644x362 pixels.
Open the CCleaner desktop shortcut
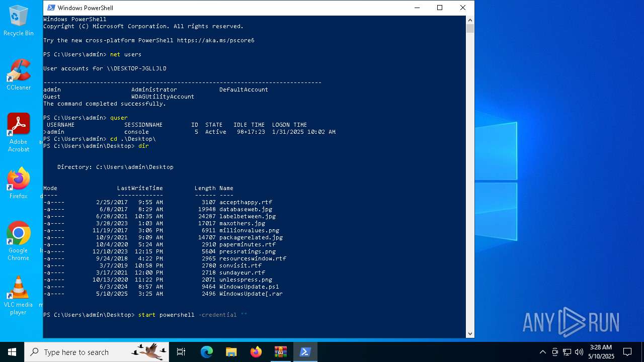coord(19,74)
